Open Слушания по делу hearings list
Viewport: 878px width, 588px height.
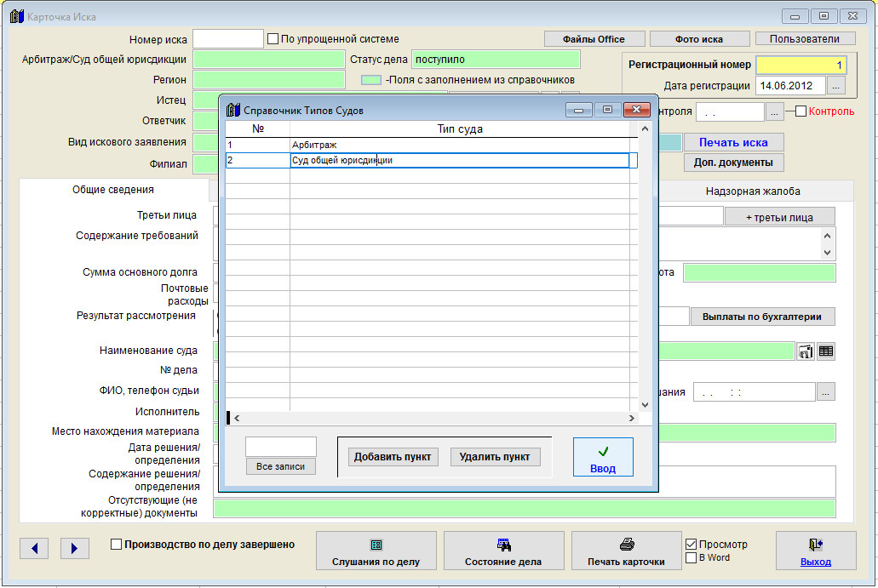[376, 551]
